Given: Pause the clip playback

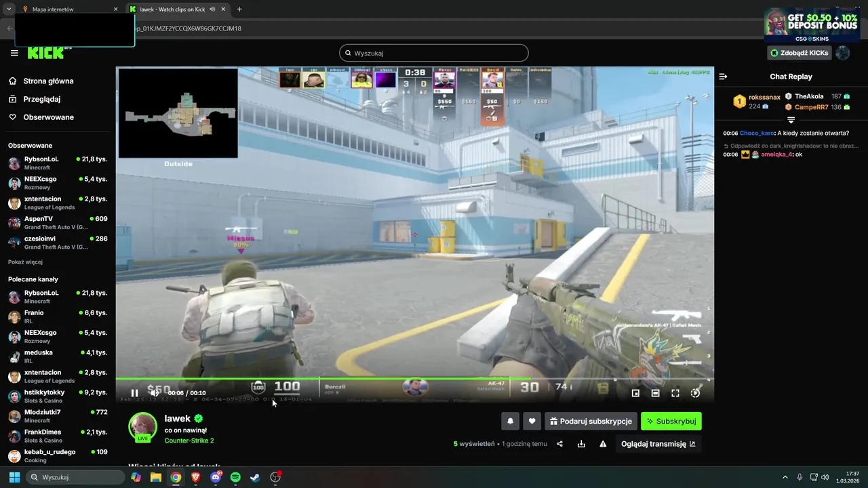Looking at the screenshot, I should 134,393.
